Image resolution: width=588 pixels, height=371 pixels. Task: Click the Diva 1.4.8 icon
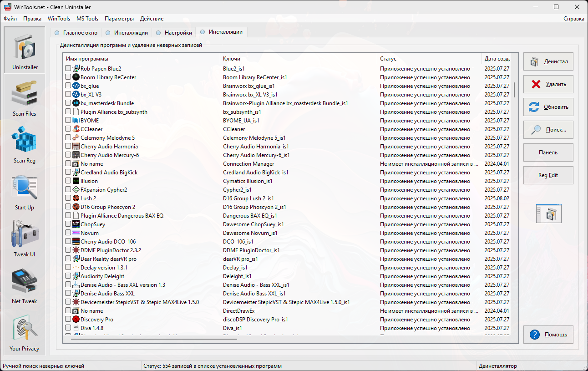[x=76, y=328]
